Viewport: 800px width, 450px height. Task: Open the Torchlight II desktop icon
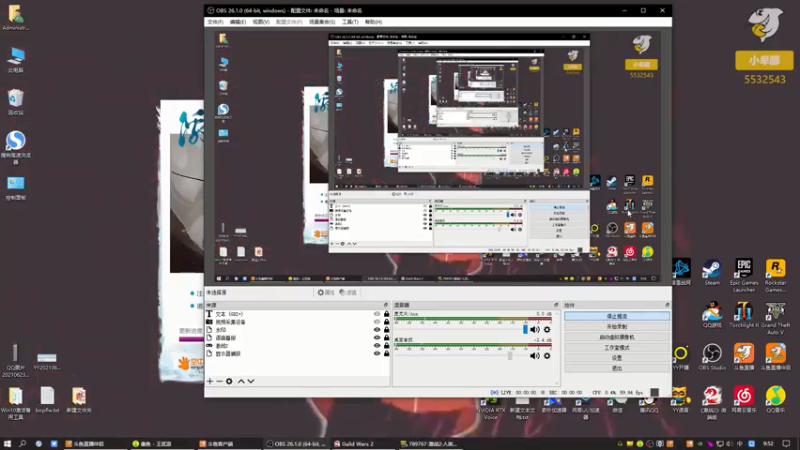pyautogui.click(x=744, y=315)
